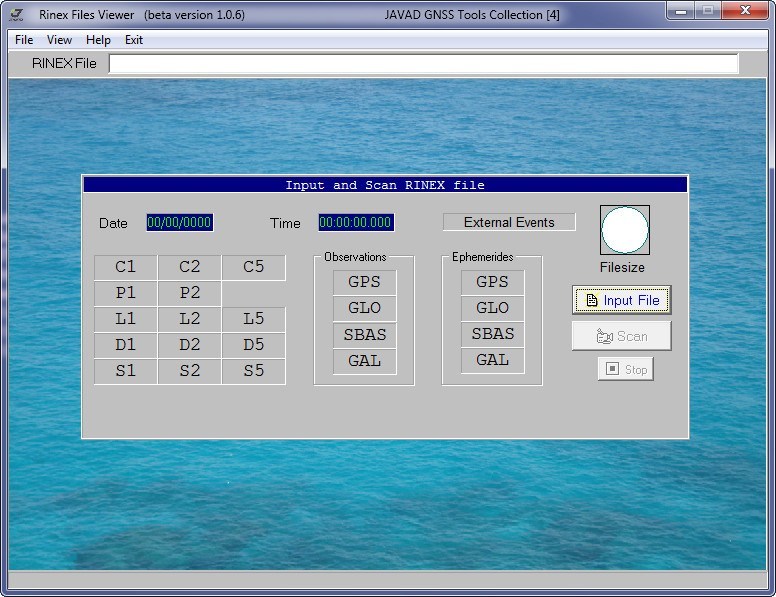This screenshot has height=597, width=776.
Task: Toggle the C1 observable cell
Action: 125,267
